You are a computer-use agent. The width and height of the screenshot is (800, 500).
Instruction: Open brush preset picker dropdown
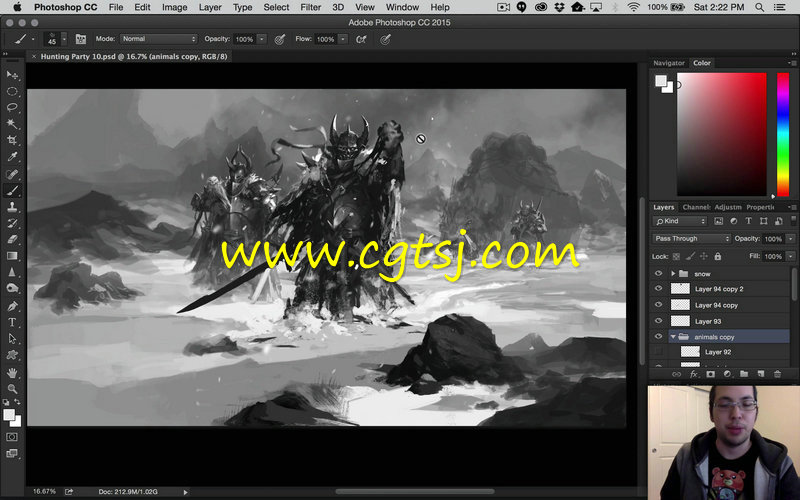pyautogui.click(x=64, y=39)
